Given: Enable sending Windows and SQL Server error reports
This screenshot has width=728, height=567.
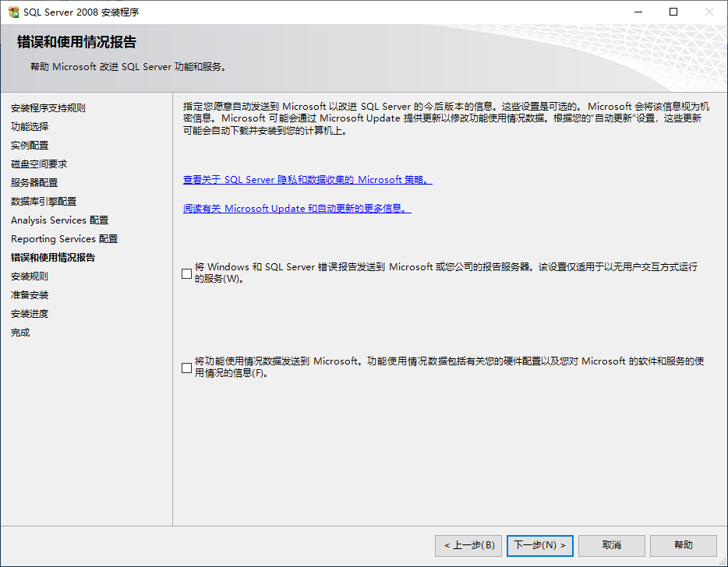Looking at the screenshot, I should (186, 273).
